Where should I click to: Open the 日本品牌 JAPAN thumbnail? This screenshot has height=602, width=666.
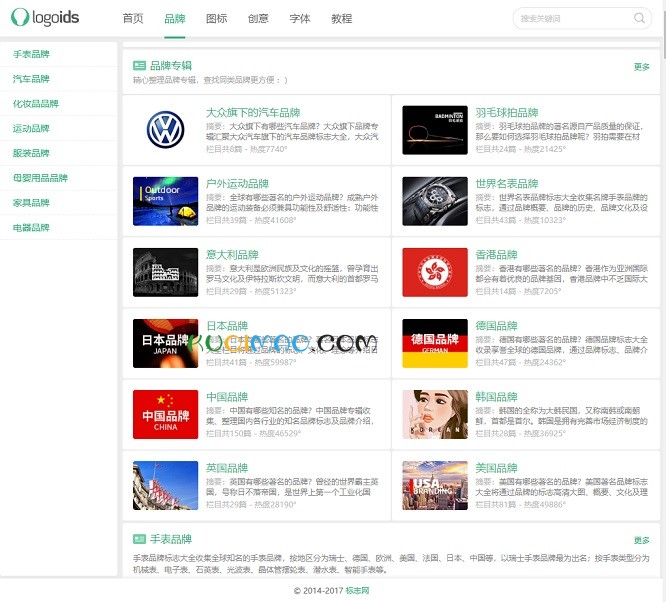click(165, 343)
